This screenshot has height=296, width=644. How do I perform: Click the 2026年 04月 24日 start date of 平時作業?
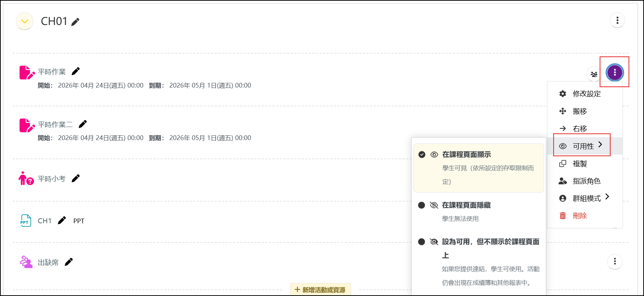tap(101, 85)
